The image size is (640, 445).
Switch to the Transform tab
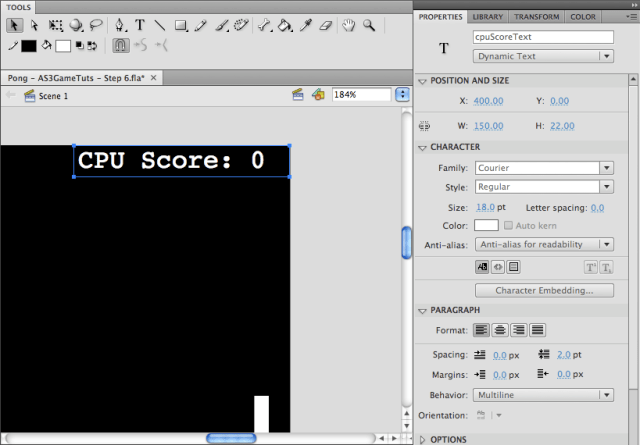click(537, 17)
